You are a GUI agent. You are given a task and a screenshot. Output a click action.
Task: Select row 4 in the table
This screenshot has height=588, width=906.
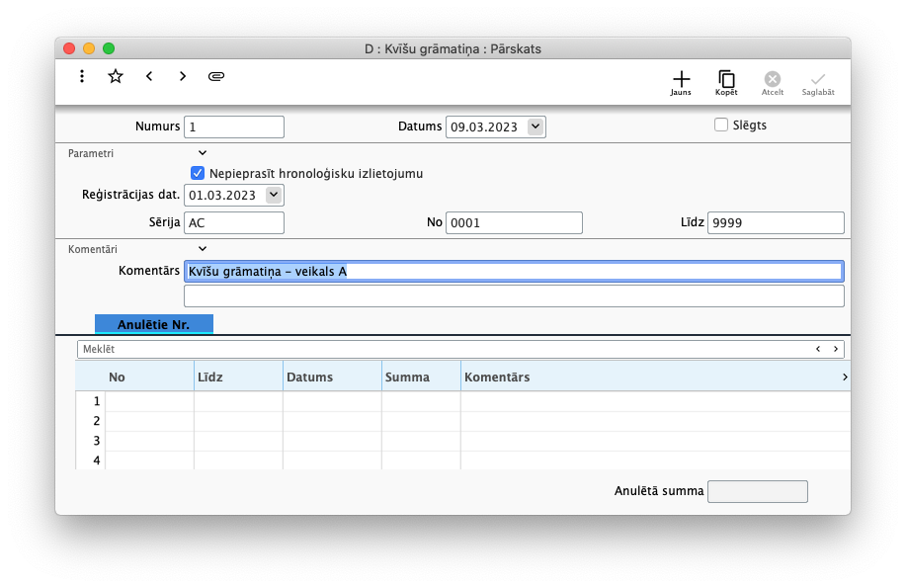[x=462, y=461]
